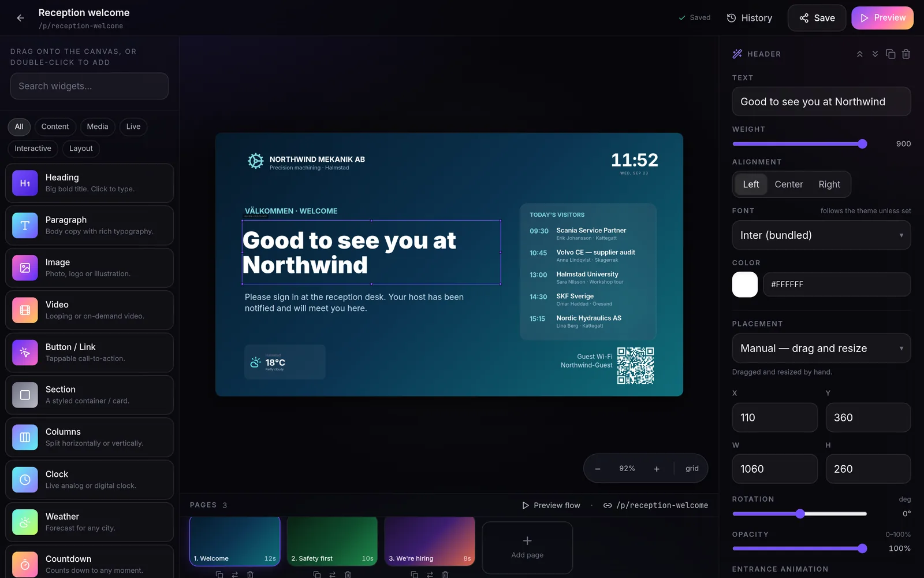Duplicate the Welcome page

[x=219, y=574]
